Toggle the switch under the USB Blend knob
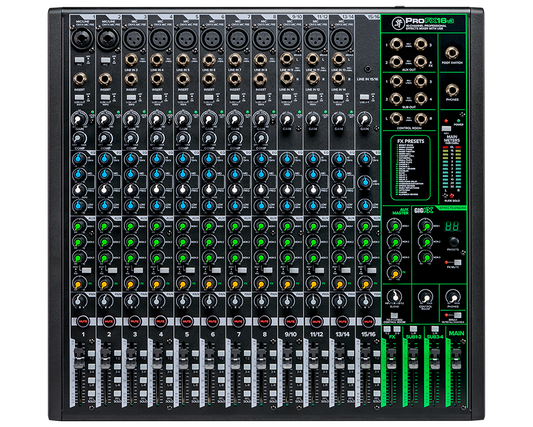Image resolution: width=533 pixels, height=427 pixels. pos(394,316)
